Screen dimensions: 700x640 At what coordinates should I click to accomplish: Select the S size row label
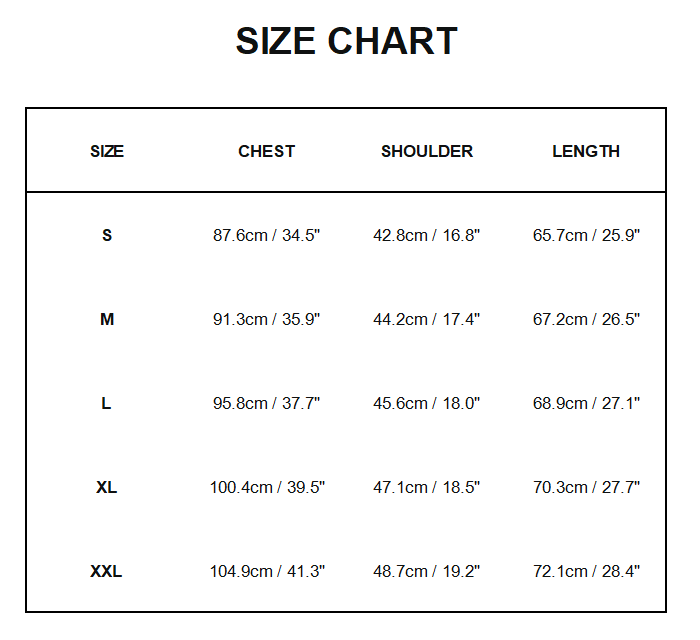107,236
